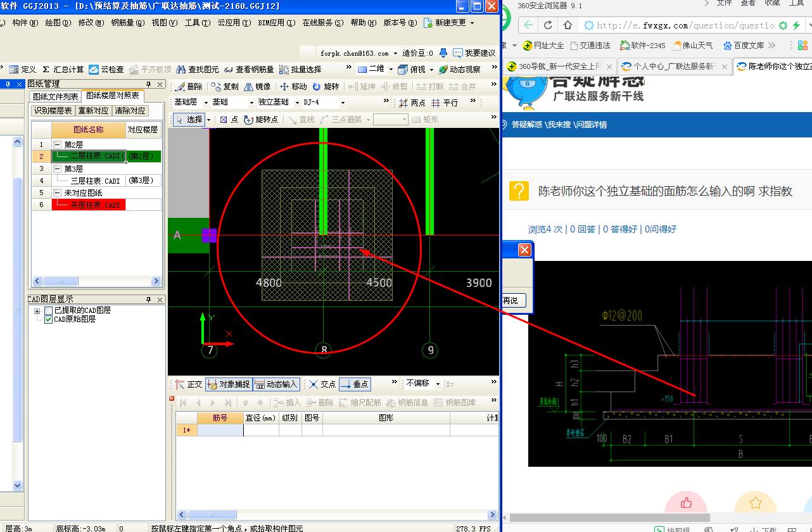Activate the 选择 selection tool

[x=189, y=120]
